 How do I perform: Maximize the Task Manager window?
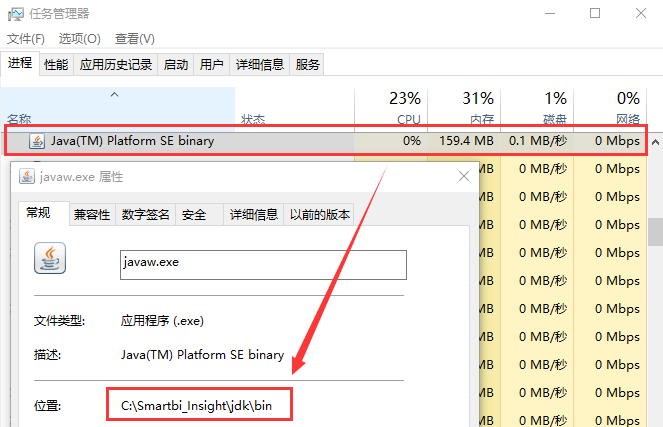(595, 14)
